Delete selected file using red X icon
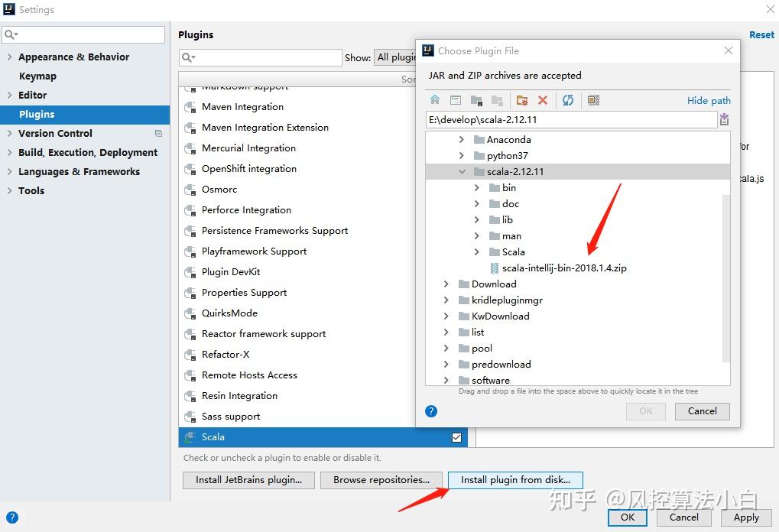Viewport: 779px width, 532px height. (543, 100)
